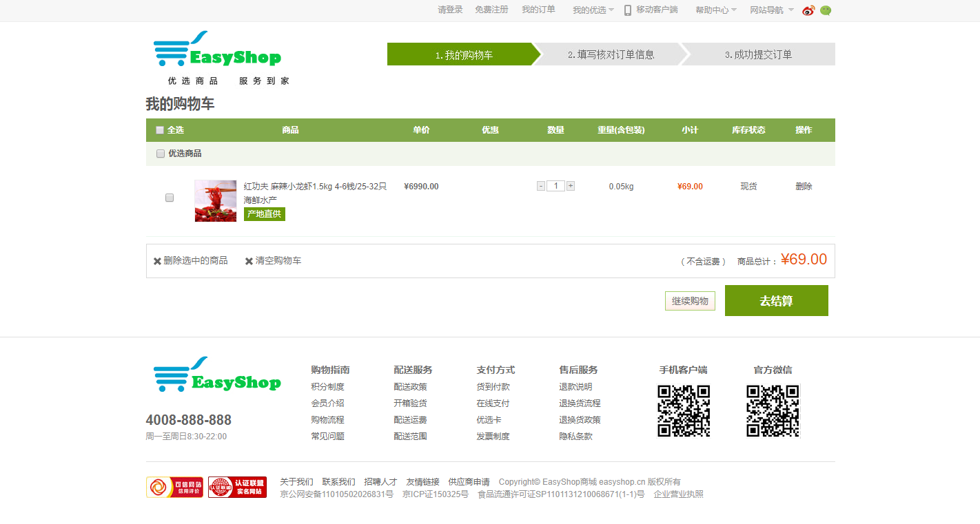Open 开箱验货 footer link
Viewport: 980px width, 524px height.
(410, 404)
